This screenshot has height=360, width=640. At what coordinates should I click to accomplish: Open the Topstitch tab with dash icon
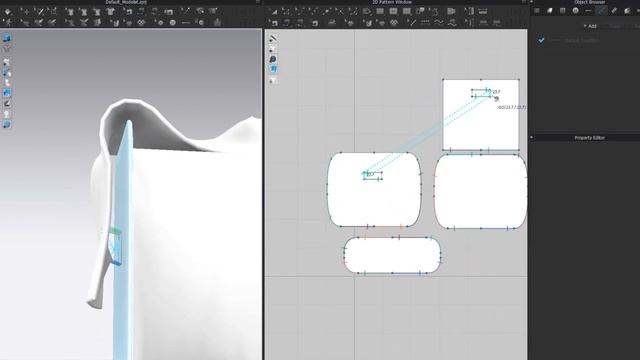click(588, 11)
